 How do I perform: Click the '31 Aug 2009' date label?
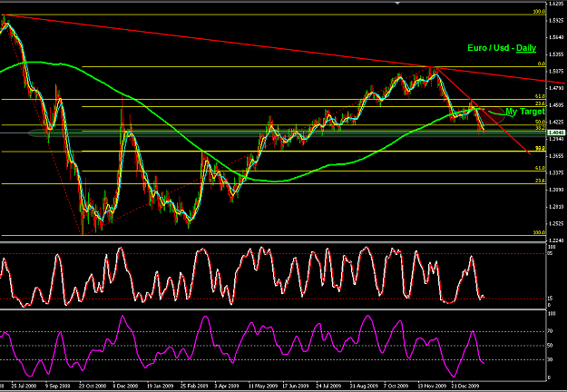[363, 386]
